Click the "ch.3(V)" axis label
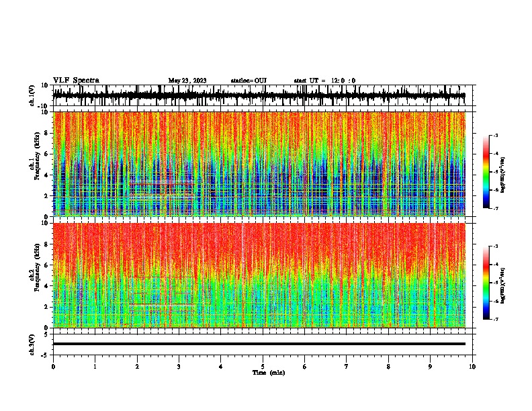This screenshot has width=532, height=411. pyautogui.click(x=32, y=345)
